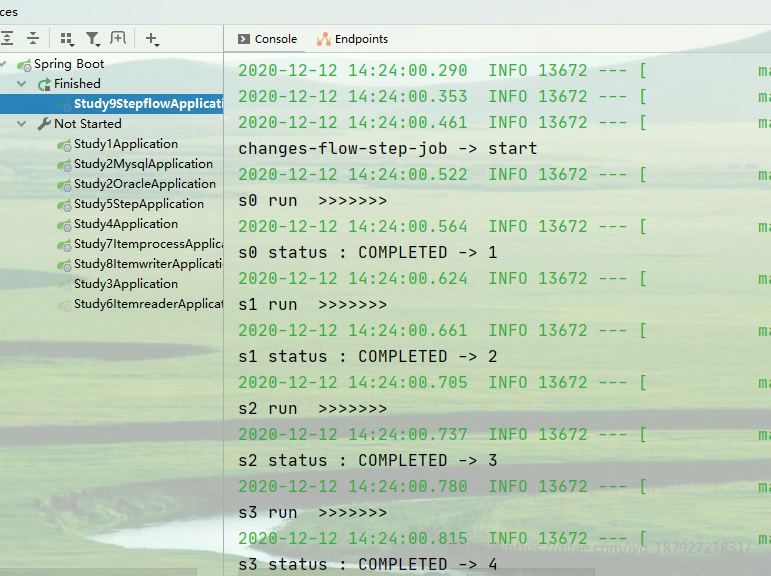Switch to the Console tab
This screenshot has width=771, height=576.
coord(267,39)
